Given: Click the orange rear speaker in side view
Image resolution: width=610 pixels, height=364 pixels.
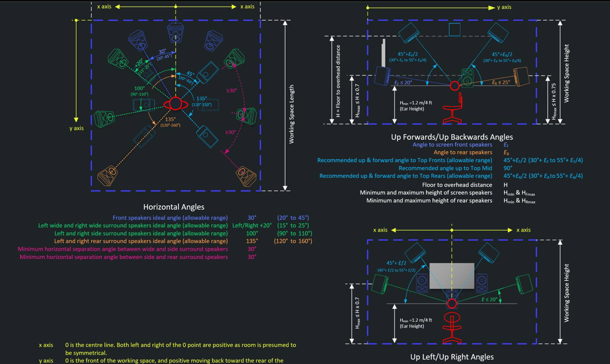Looking at the screenshot, I should pos(522,77).
